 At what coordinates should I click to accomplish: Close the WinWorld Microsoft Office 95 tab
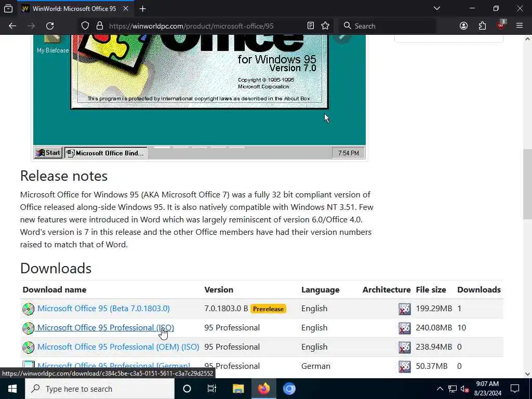[x=126, y=8]
